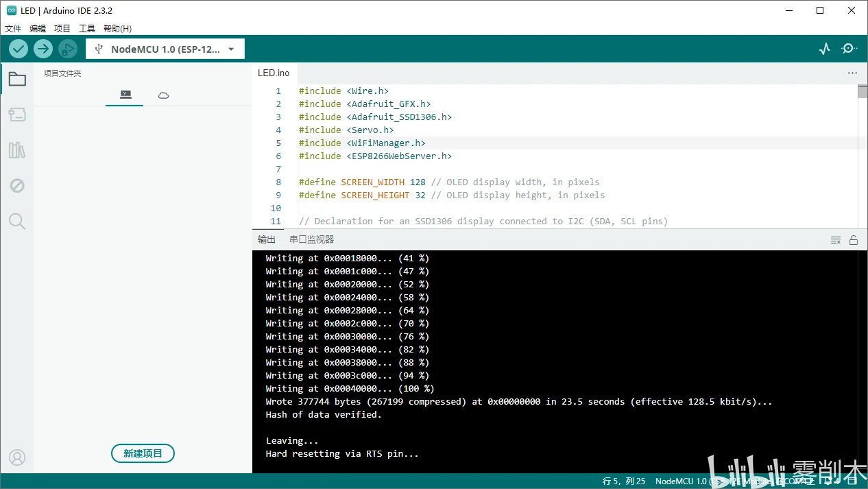Click the SCREEN_HEIGHT 32 define line
This screenshot has height=489, width=868.
click(x=452, y=195)
